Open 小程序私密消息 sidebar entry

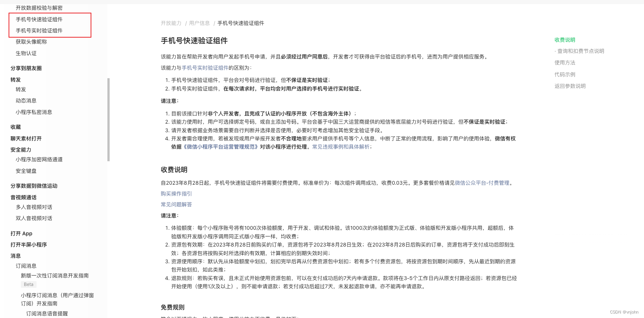click(34, 112)
